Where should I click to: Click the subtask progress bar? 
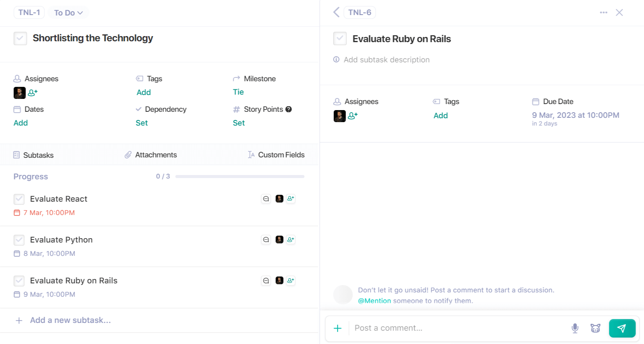240,176
